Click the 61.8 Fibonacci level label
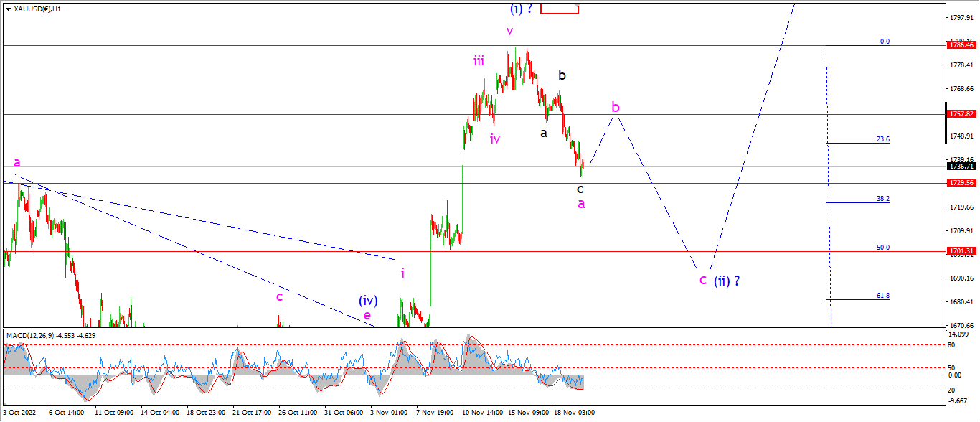Viewport: 980px width, 422px height. point(883,296)
